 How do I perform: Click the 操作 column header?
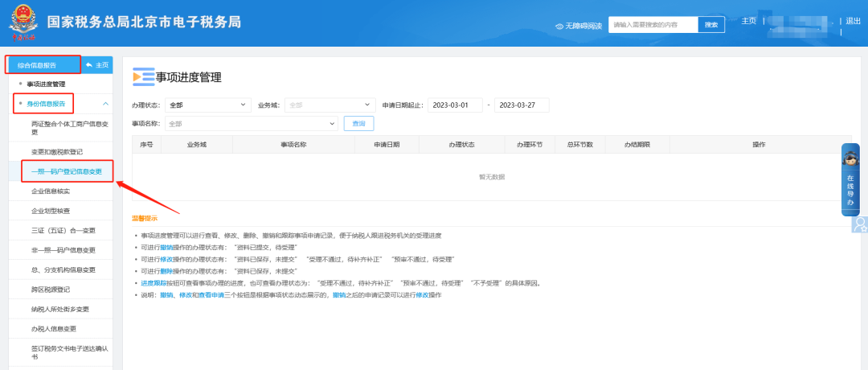pyautogui.click(x=759, y=145)
